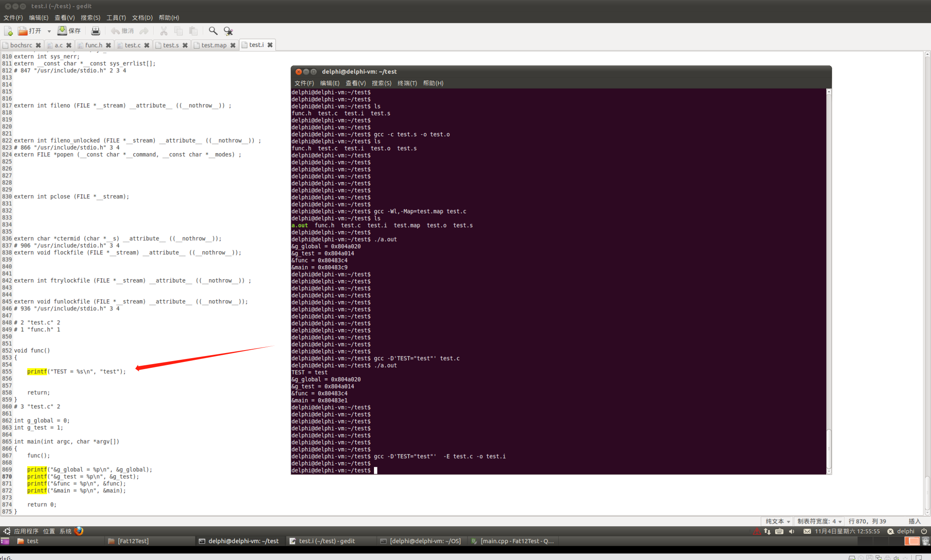Screen dimensions: 931x560
Task: Open the 制表符宽度 tab width dropdown
Action: tap(819, 522)
